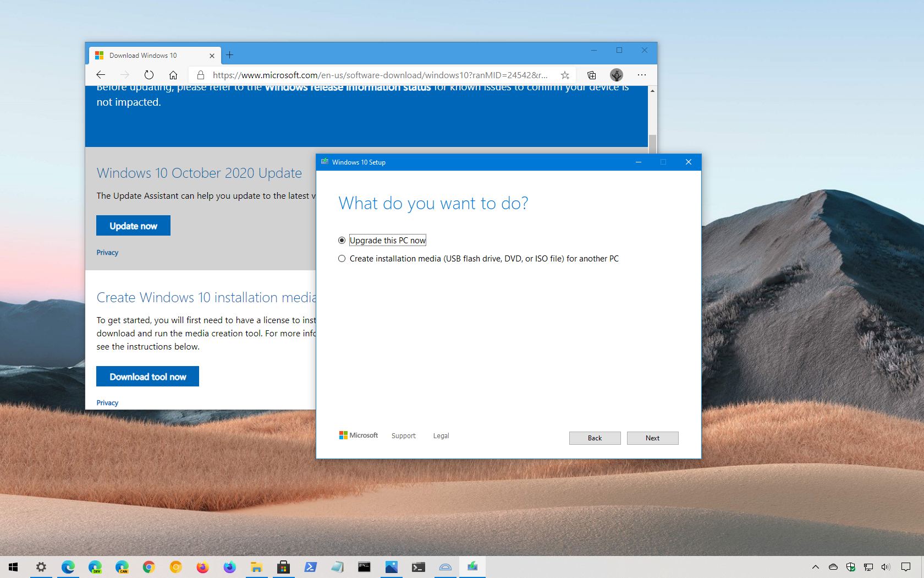Click the Download tool now button
The width and height of the screenshot is (924, 578).
pos(147,377)
